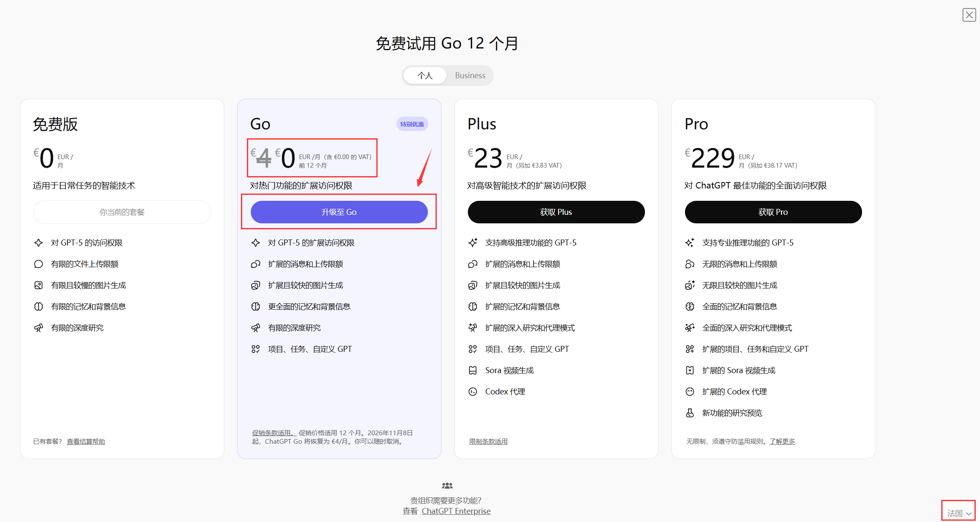Image resolution: width=980 pixels, height=522 pixels.
Task: Click the research preview flask icon in Pro
Action: (690, 413)
